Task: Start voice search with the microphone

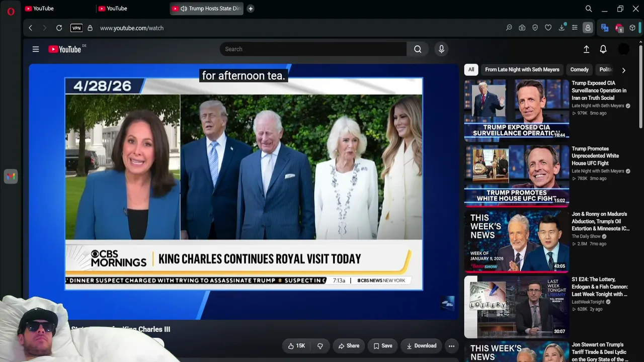Action: tap(441, 49)
